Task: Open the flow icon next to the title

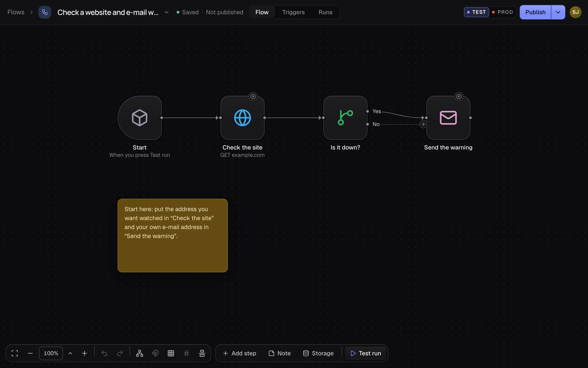Action: tap(45, 12)
